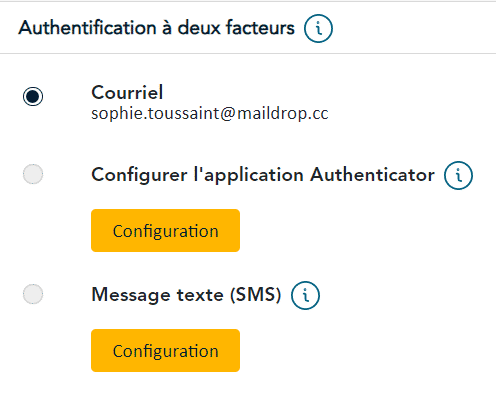The width and height of the screenshot is (496, 397).
Task: Open SMS text message help tooltip icon
Action: (305, 295)
